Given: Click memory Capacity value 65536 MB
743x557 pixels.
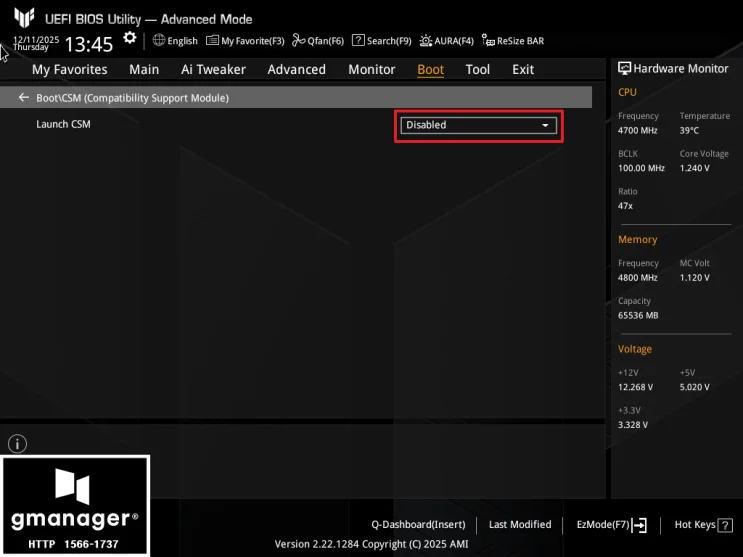Looking at the screenshot, I should pyautogui.click(x=638, y=316).
